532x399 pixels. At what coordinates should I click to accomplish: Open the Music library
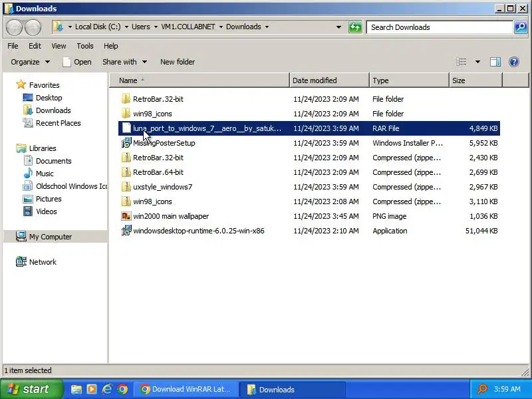tap(45, 174)
